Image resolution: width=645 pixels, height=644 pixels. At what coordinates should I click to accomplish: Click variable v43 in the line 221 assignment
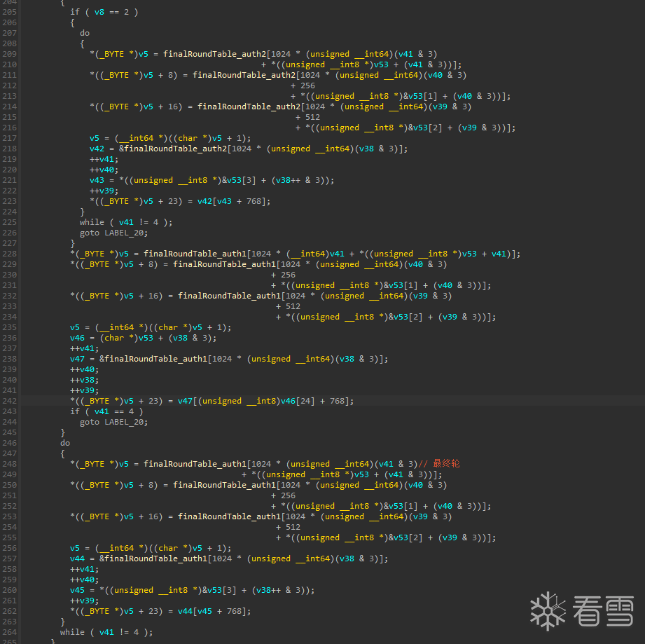97,180
